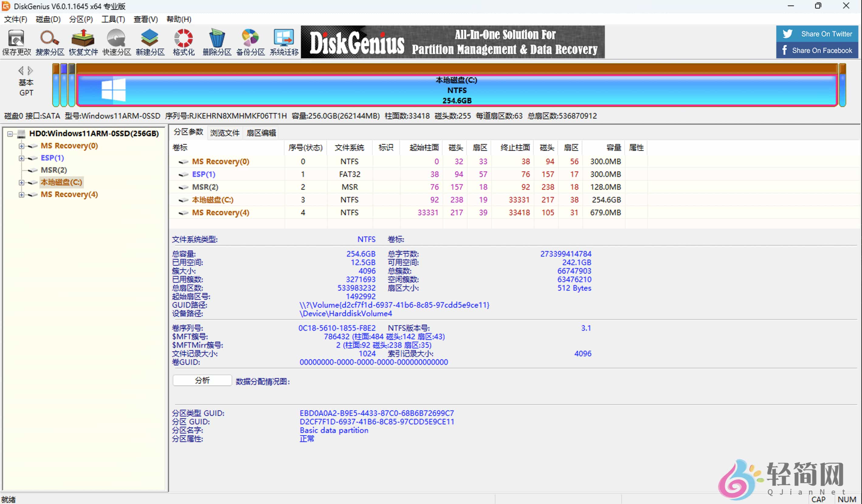Click the GUID path \\?\Volume value
The image size is (862, 504).
click(395, 305)
